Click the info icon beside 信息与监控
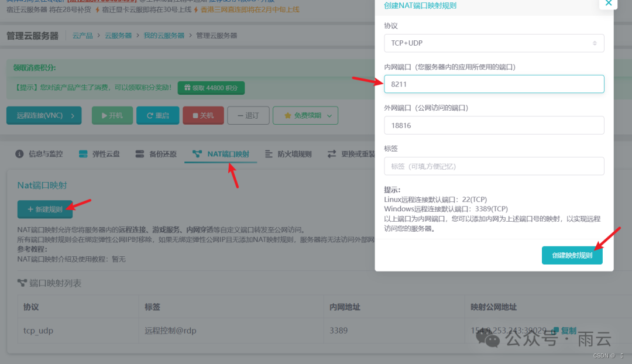This screenshot has width=632, height=364. [x=18, y=154]
